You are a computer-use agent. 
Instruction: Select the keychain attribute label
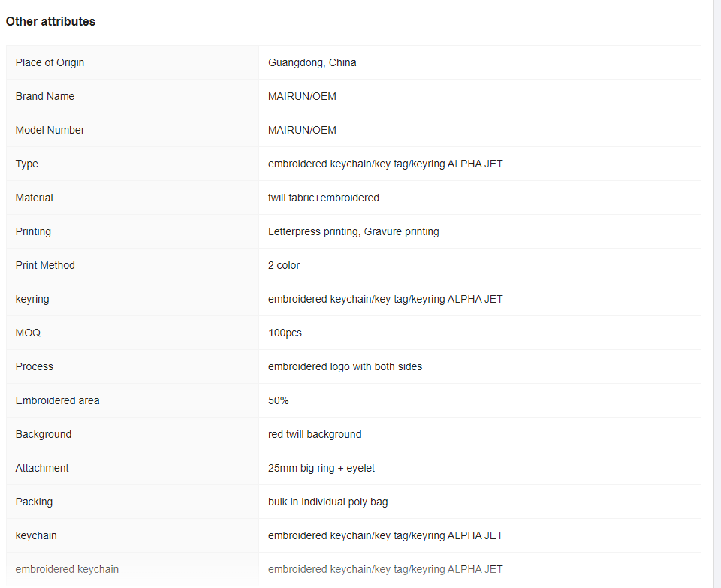(x=36, y=535)
